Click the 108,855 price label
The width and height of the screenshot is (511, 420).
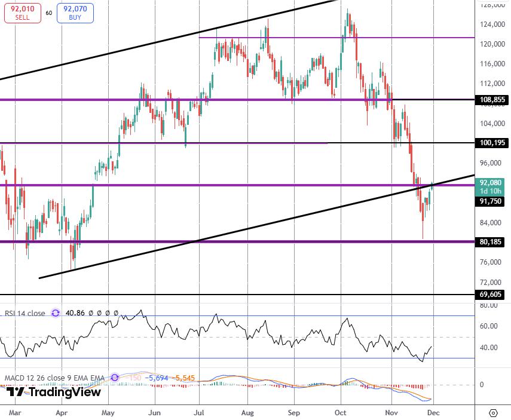(492, 100)
